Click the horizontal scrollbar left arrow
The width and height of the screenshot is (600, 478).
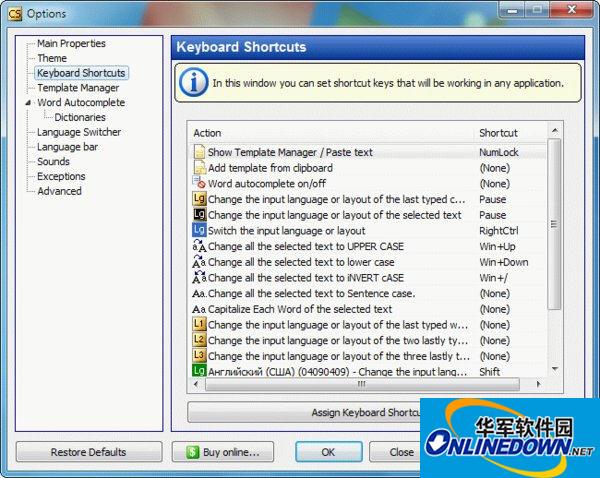coord(196,384)
